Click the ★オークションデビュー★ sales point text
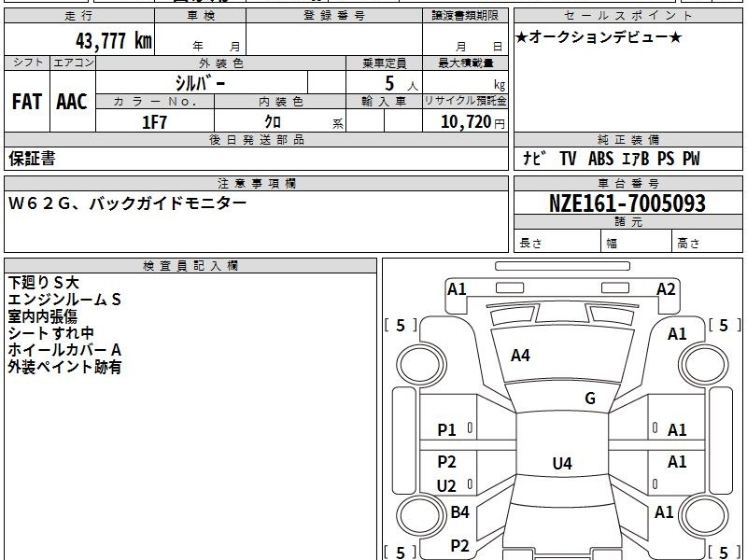 (x=599, y=36)
